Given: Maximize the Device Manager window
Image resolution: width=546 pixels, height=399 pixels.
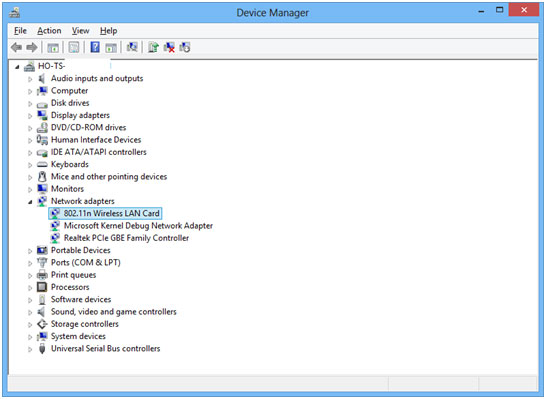Looking at the screenshot, I should point(499,10).
